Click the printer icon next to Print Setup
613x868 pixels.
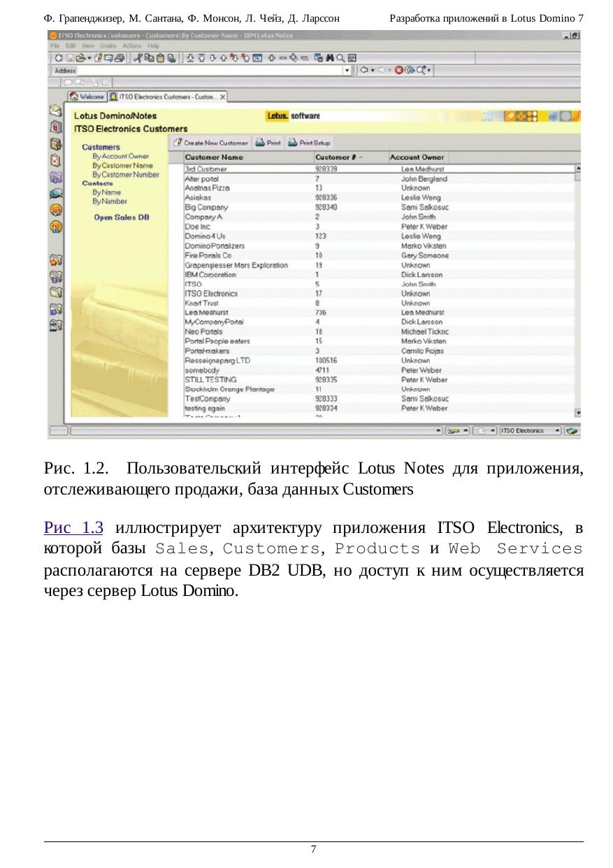point(293,143)
